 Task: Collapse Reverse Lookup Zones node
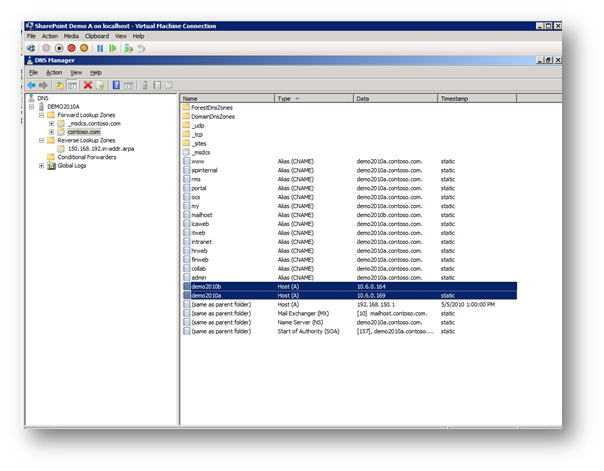coord(41,141)
